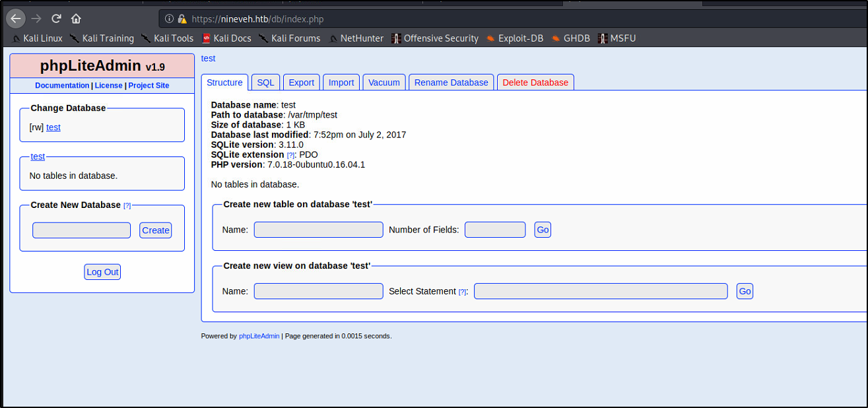Click Go in the create table section
Screen dimensions: 868x408
[x=543, y=230]
